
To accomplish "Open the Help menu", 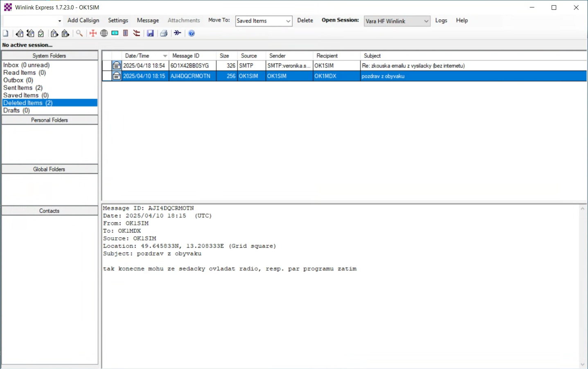I will (462, 20).
